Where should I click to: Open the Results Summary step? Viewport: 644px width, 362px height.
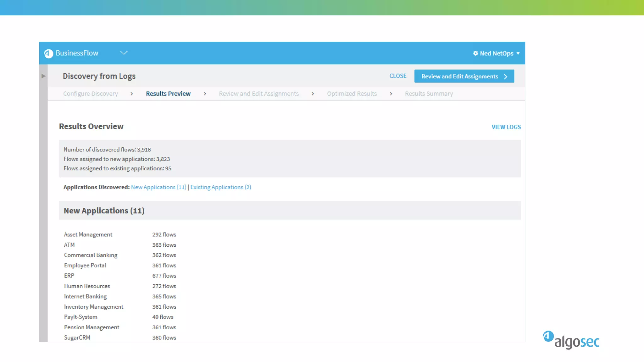point(429,94)
